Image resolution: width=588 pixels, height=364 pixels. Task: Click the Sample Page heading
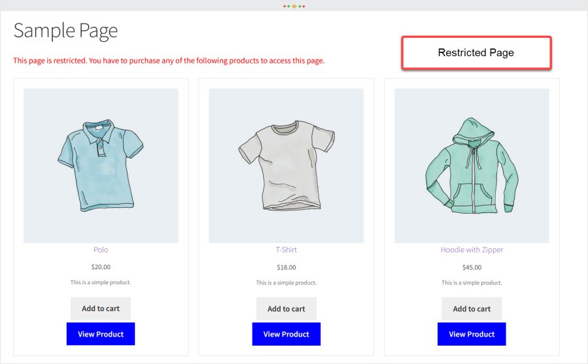pyautogui.click(x=65, y=31)
